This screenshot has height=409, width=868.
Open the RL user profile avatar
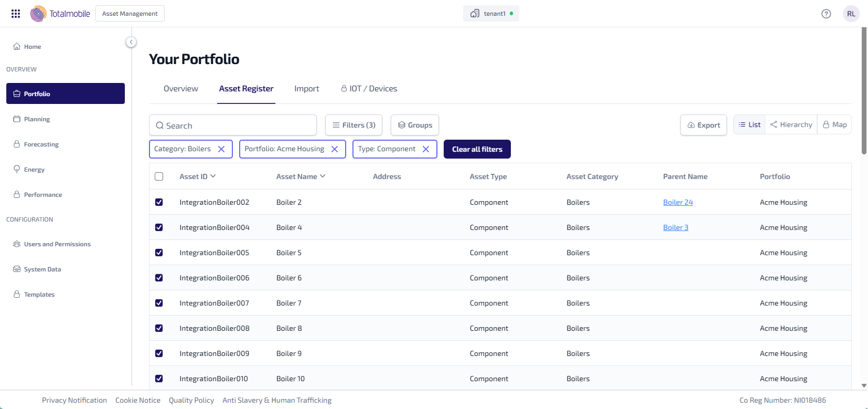(x=851, y=14)
